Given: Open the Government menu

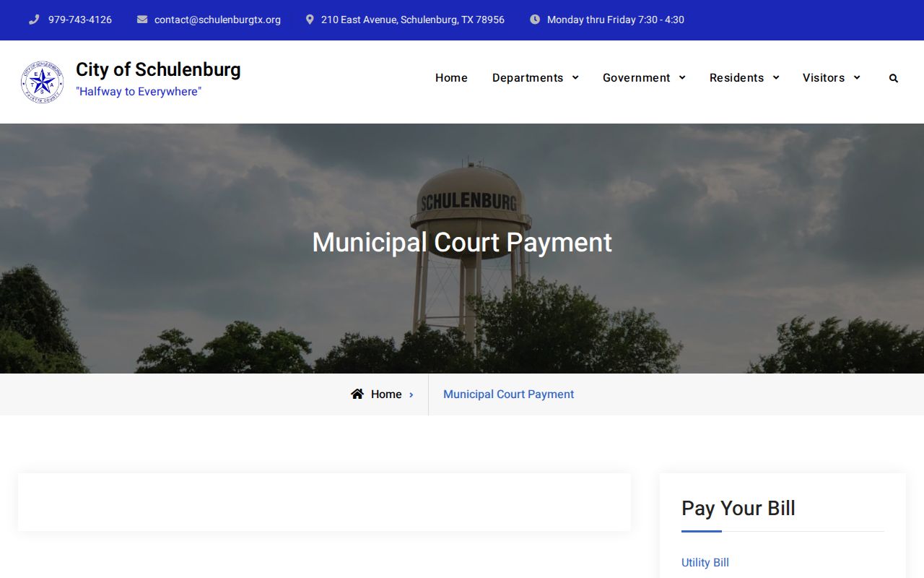Looking at the screenshot, I should 637,77.
